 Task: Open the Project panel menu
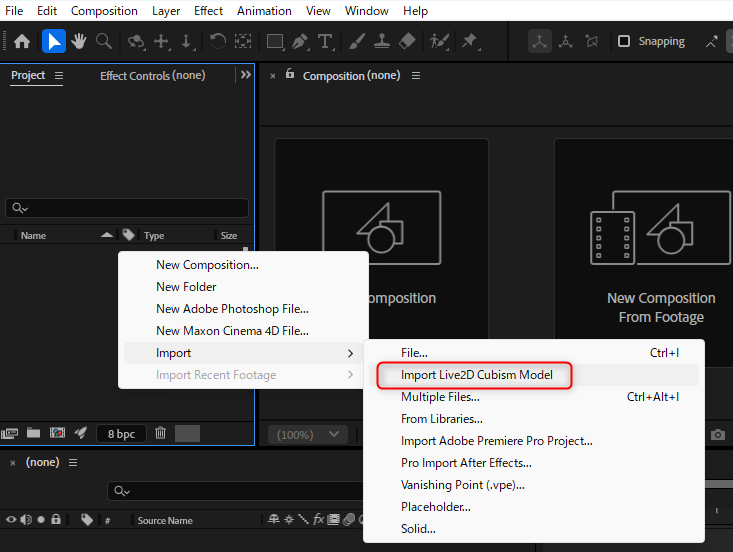pyautogui.click(x=59, y=75)
